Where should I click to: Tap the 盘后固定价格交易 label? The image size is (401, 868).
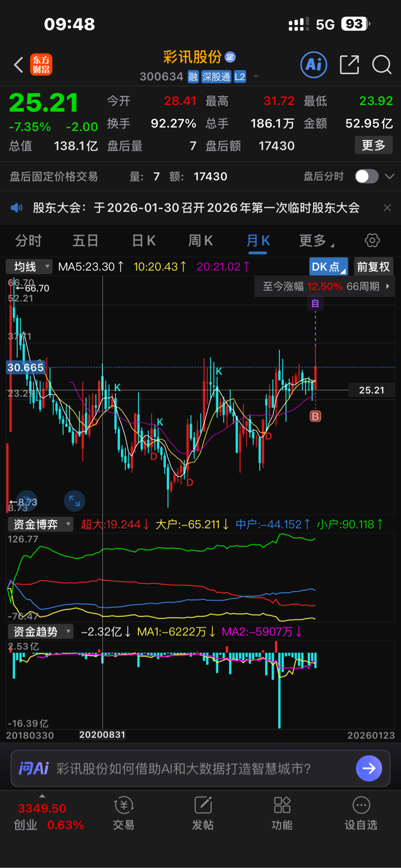[54, 177]
